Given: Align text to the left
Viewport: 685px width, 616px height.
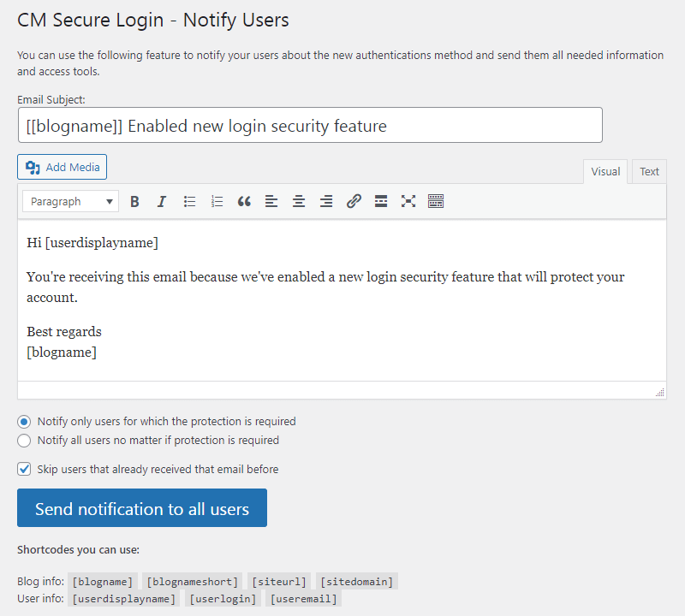Looking at the screenshot, I should (271, 202).
